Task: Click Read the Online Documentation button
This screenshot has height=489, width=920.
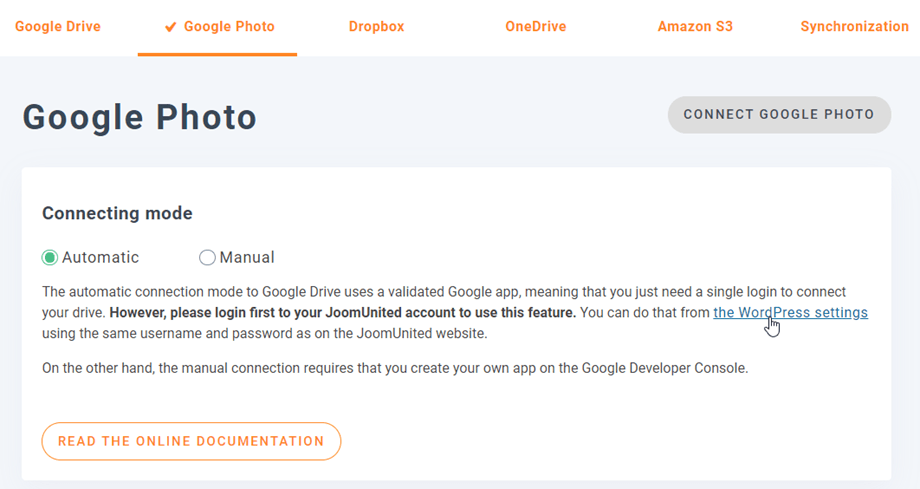Action: pos(191,441)
